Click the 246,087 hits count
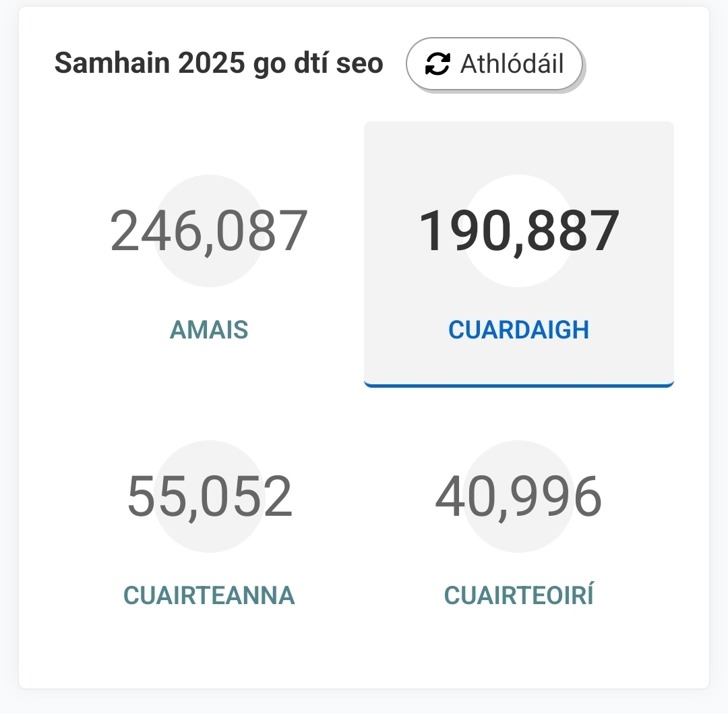Viewport: 728px width, 714px height. (x=209, y=231)
